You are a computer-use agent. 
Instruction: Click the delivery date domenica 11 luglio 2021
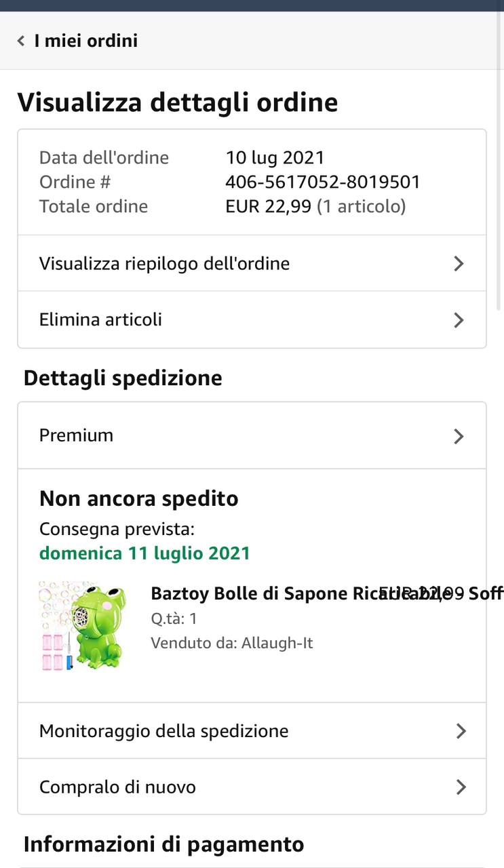[144, 553]
